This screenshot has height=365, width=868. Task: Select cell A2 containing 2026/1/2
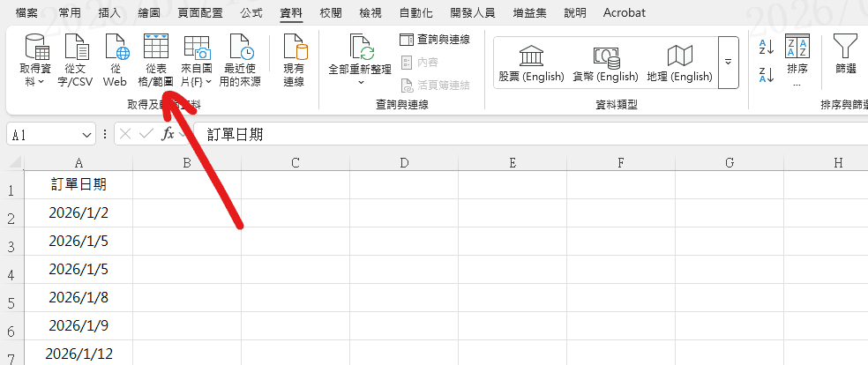point(79,213)
